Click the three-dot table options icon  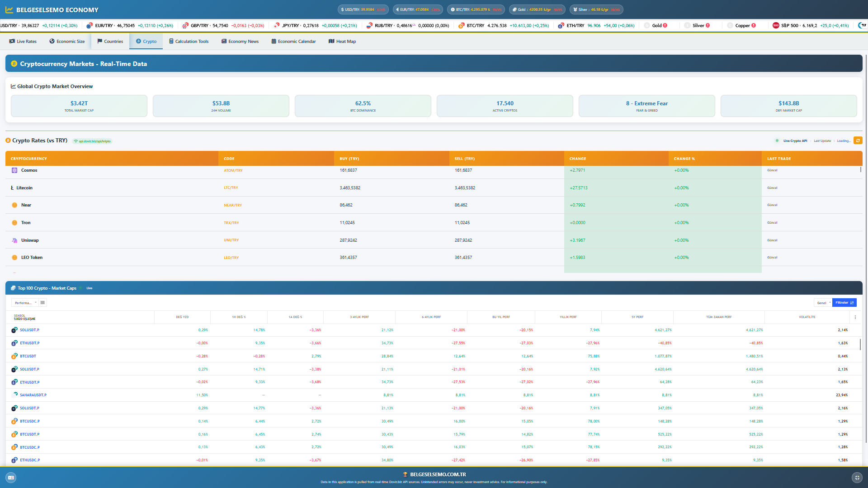pos(855,317)
